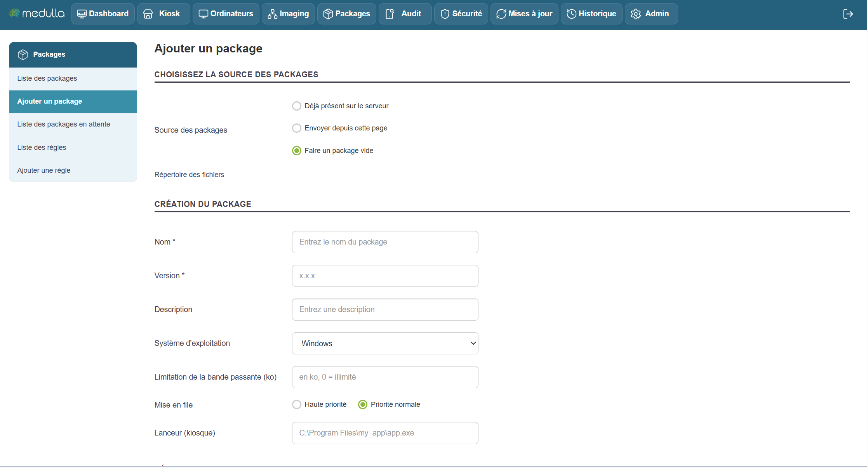Open the Liste des règles link
This screenshot has width=868, height=472.
pos(42,147)
